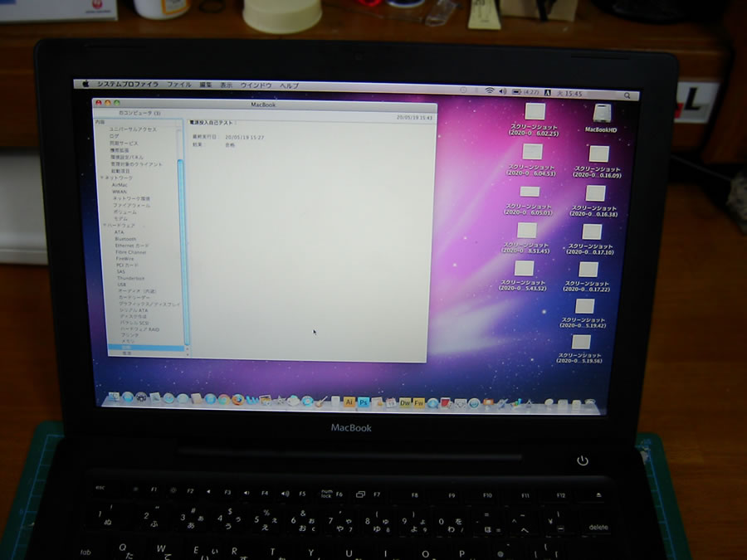
Task: Select Bluetooth in the hardware list
Action: click(125, 239)
